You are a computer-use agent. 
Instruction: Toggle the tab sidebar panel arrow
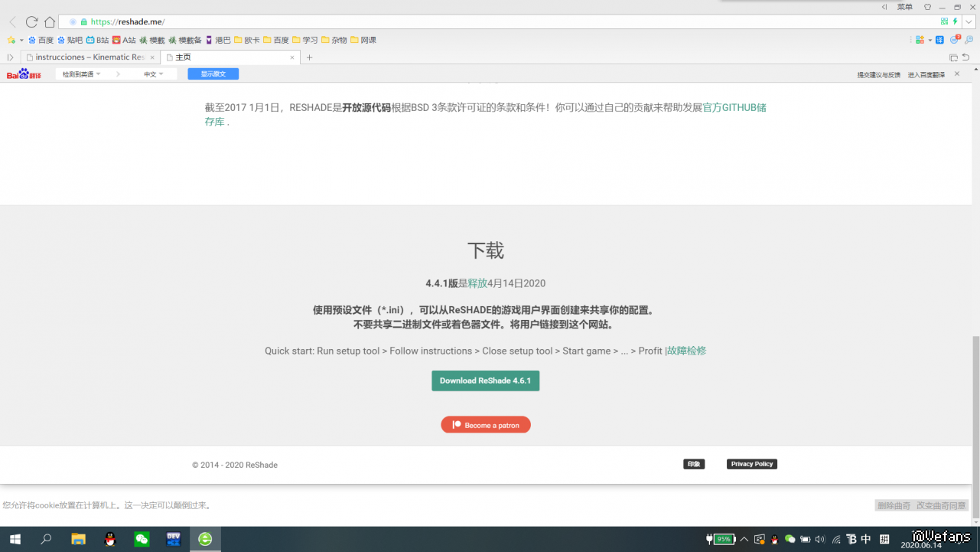coord(10,57)
